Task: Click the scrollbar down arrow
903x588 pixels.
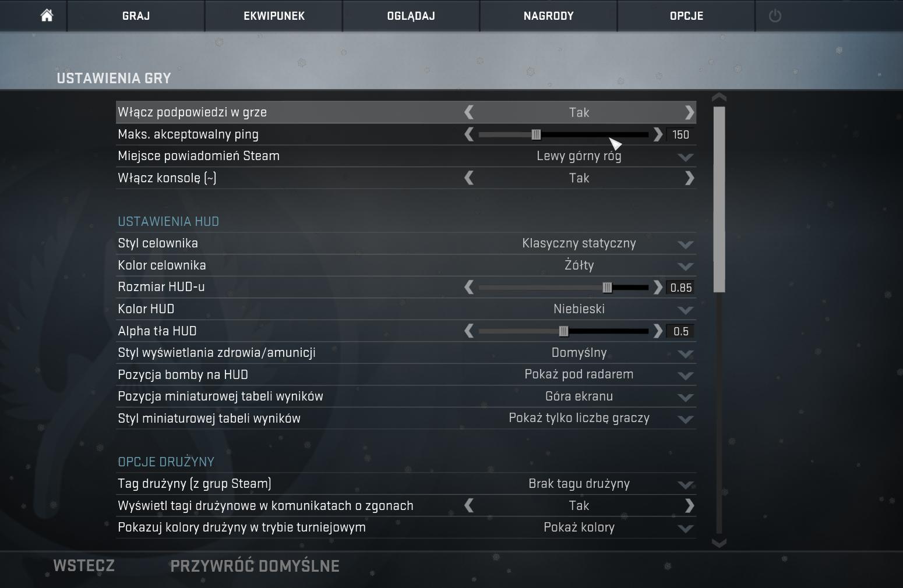Action: click(x=719, y=543)
